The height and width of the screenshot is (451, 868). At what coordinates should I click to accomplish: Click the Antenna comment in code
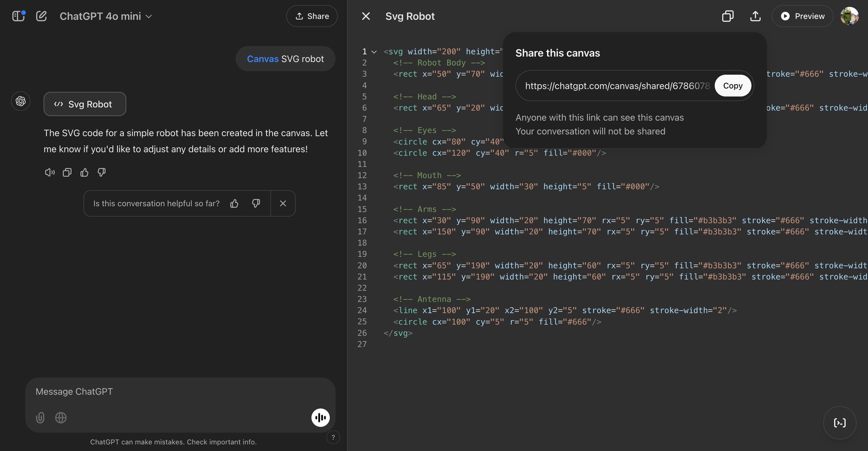pyautogui.click(x=432, y=299)
